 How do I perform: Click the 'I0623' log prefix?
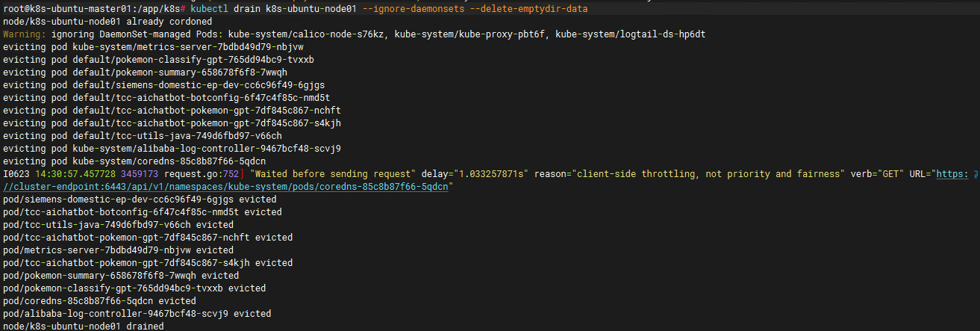[15, 173]
